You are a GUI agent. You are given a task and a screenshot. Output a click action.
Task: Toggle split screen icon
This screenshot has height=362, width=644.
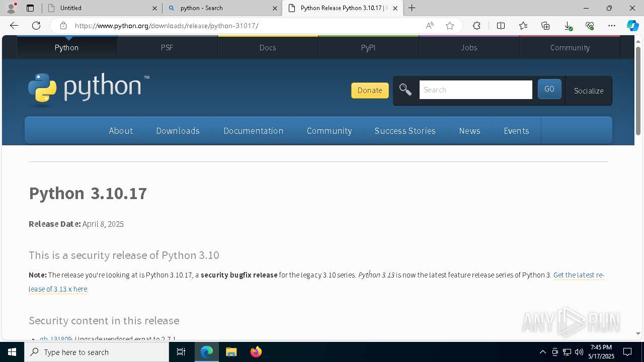pyautogui.click(x=501, y=26)
